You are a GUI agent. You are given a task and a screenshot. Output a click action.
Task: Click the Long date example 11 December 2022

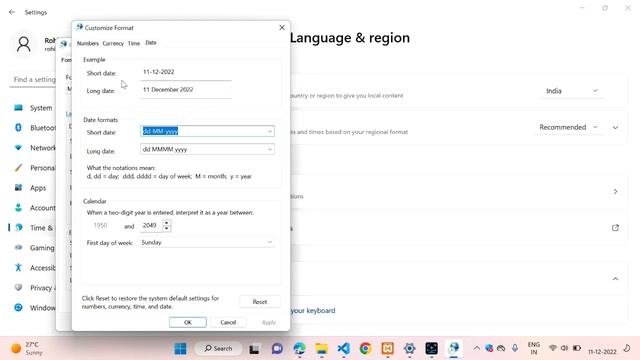(168, 89)
